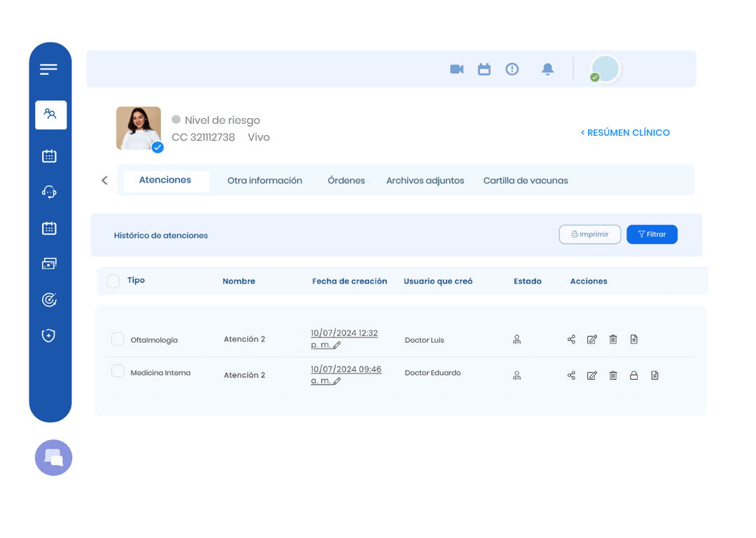Open the video call icon in the header
The height and width of the screenshot is (538, 756).
[456, 69]
